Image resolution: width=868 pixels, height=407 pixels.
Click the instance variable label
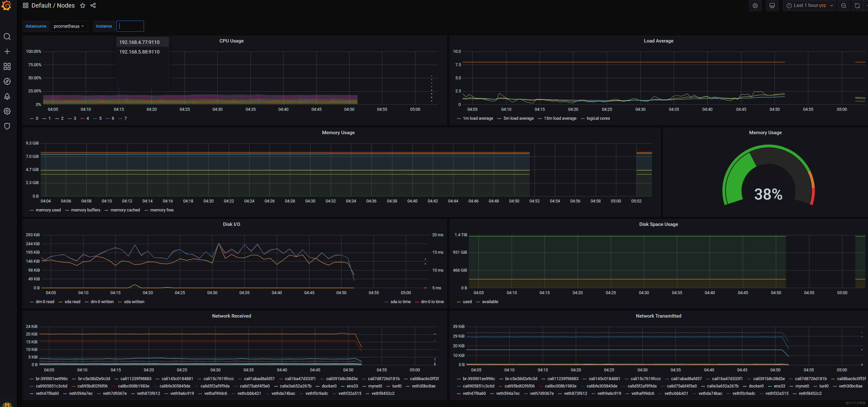click(x=104, y=26)
